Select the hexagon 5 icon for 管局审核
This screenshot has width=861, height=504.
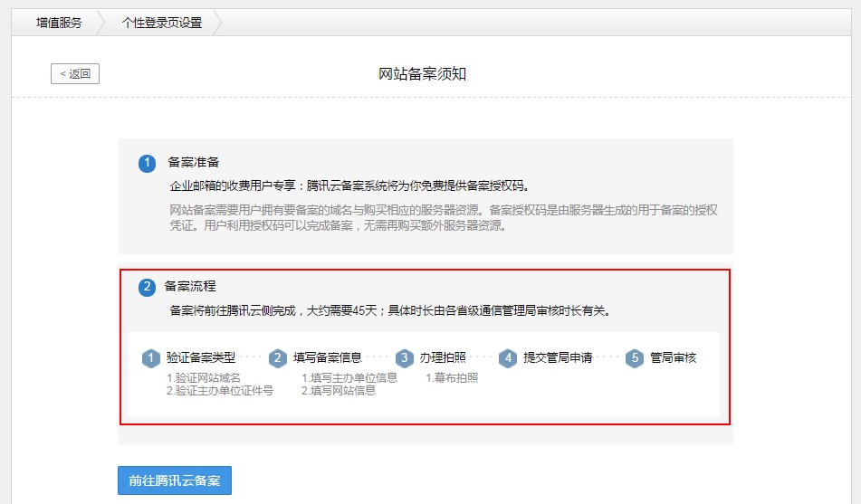(x=636, y=358)
